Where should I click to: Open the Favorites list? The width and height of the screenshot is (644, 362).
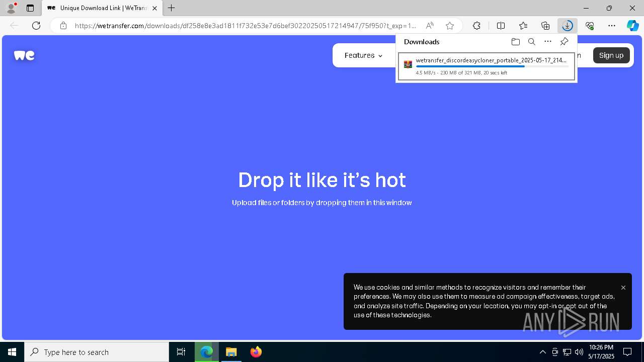pyautogui.click(x=523, y=26)
